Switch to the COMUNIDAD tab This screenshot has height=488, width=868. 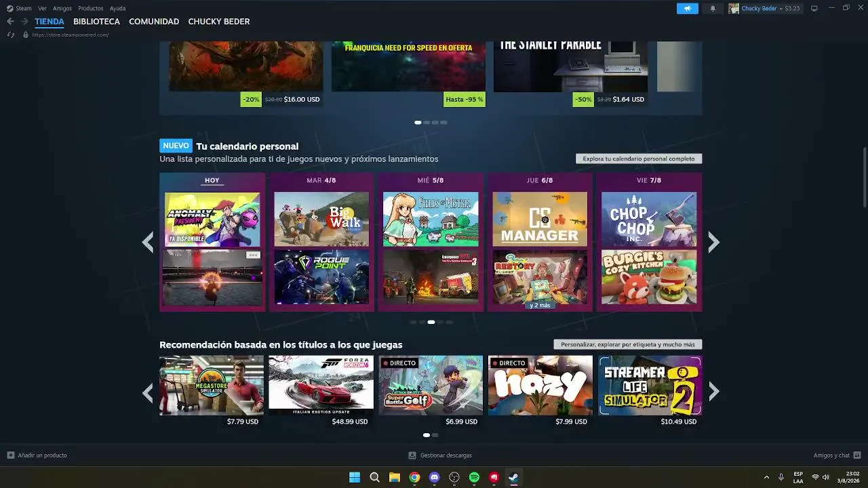[x=154, y=22]
